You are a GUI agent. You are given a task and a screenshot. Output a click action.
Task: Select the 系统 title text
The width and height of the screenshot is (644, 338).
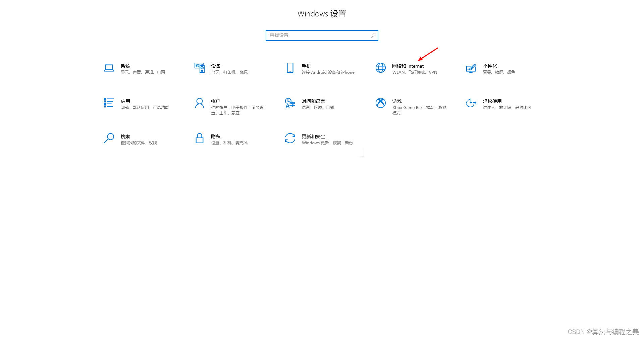[125, 66]
